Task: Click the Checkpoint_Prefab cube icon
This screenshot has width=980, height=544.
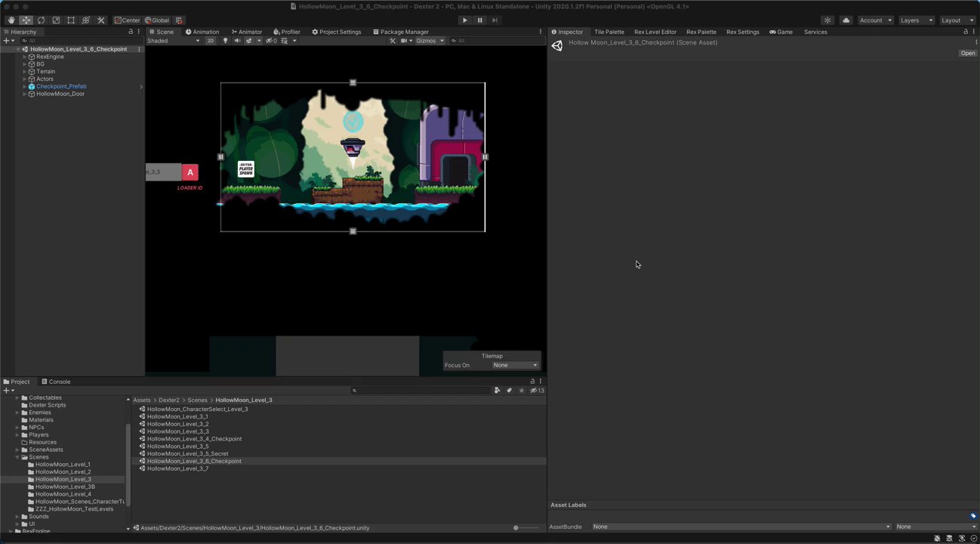Action: point(32,86)
